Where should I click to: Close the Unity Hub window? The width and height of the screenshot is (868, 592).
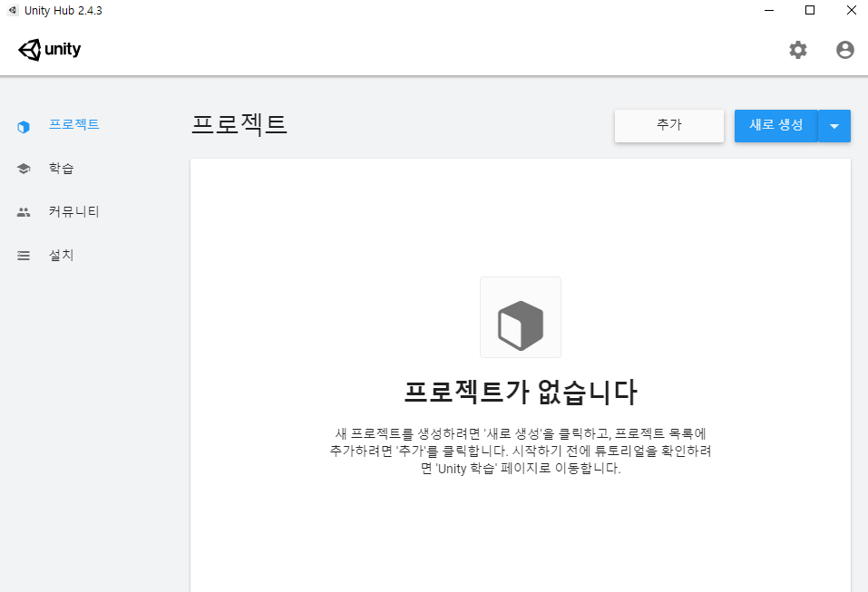tap(852, 10)
